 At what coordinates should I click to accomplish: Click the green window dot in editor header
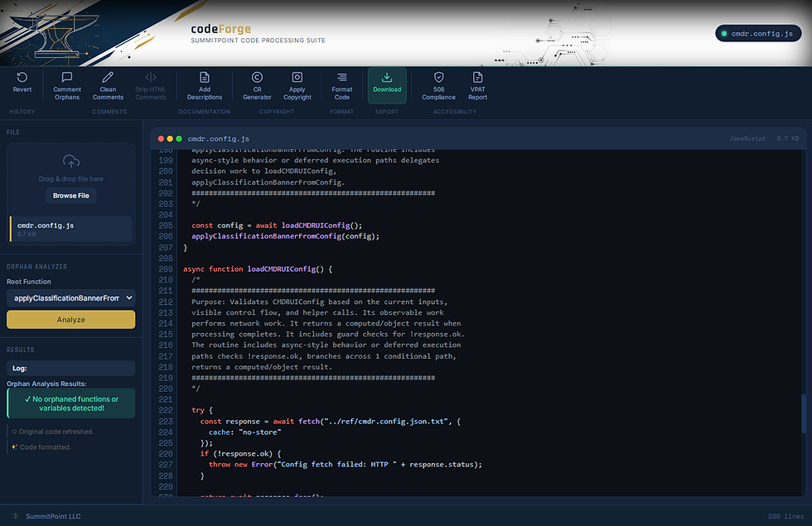(x=179, y=139)
